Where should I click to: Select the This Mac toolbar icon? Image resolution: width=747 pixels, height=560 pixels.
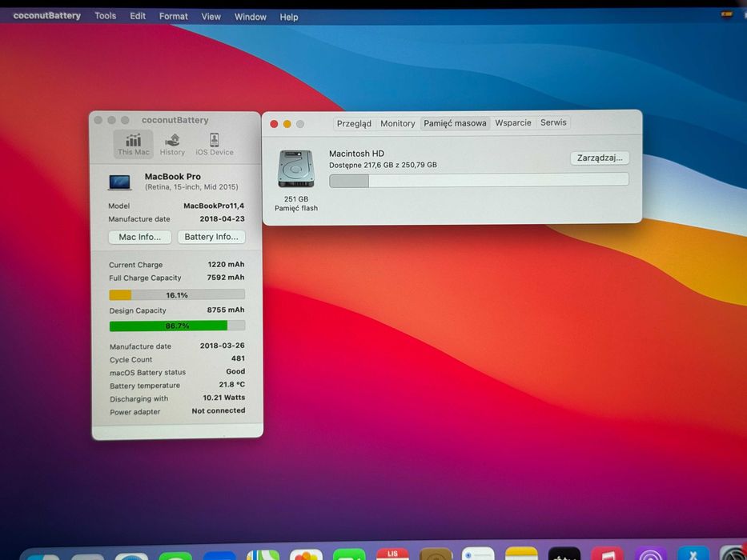point(134,144)
